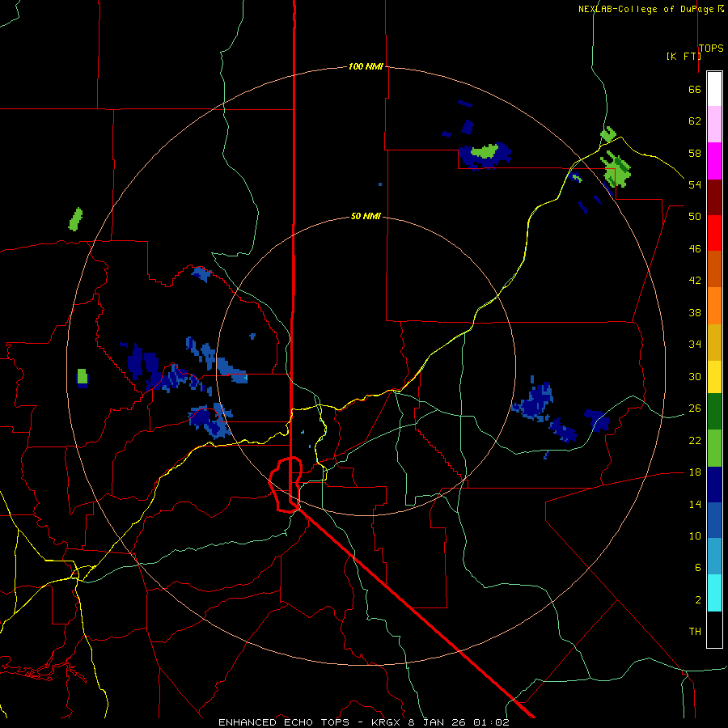Click the legend value "26"
728x728 pixels.
695,408
